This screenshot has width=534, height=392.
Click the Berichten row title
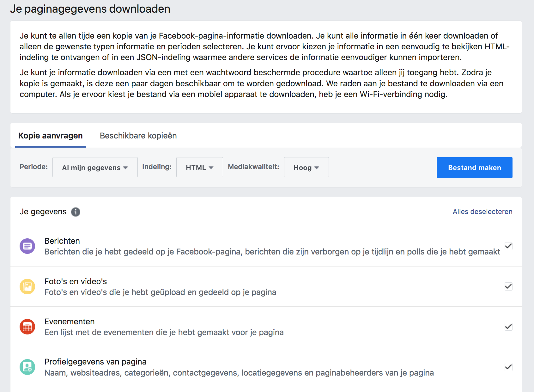point(62,241)
